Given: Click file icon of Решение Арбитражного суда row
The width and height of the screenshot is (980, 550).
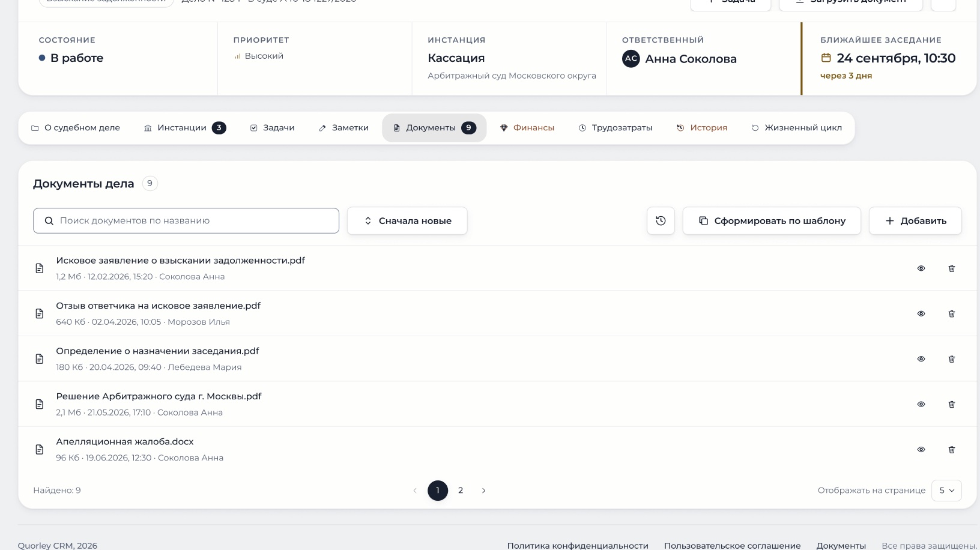Looking at the screenshot, I should [x=40, y=404].
